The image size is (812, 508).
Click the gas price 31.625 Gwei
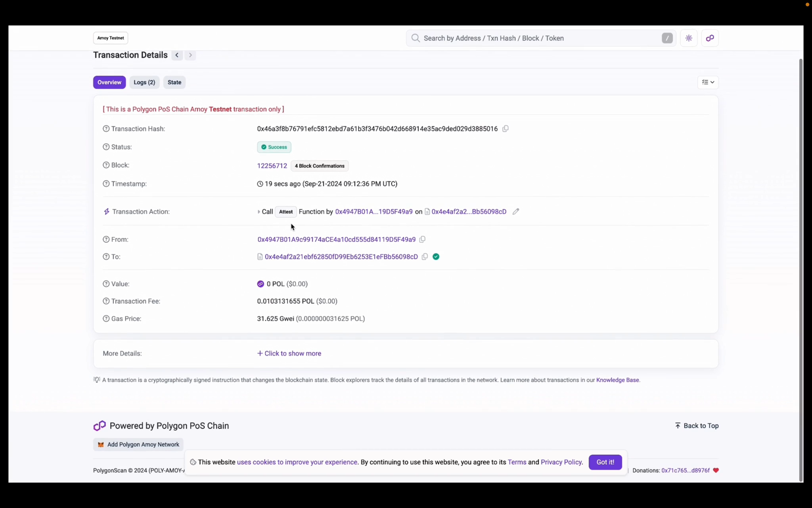click(276, 319)
